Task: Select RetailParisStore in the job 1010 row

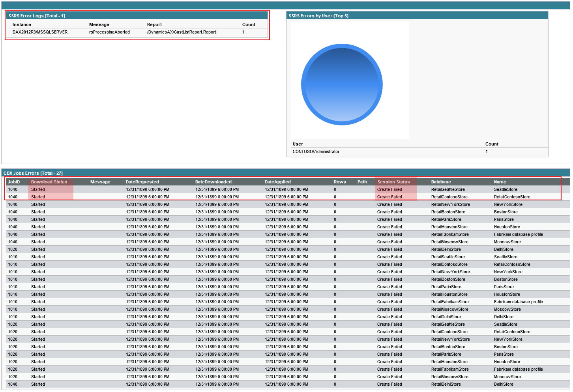Action: [x=446, y=287]
